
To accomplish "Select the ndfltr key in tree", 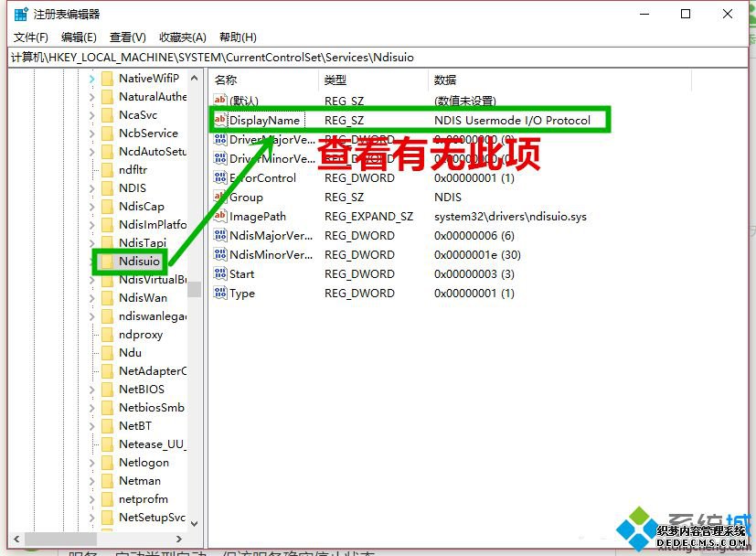I will pos(133,170).
